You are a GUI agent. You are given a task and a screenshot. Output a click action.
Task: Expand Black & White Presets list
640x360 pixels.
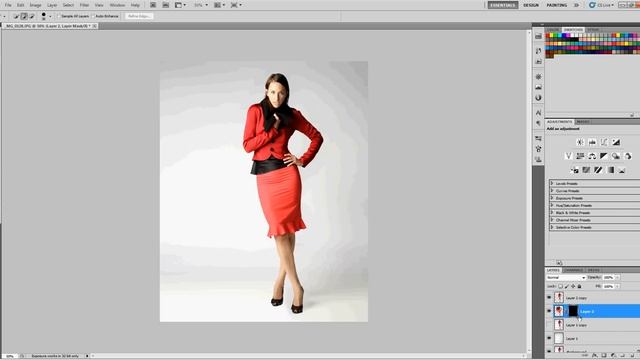click(552, 213)
